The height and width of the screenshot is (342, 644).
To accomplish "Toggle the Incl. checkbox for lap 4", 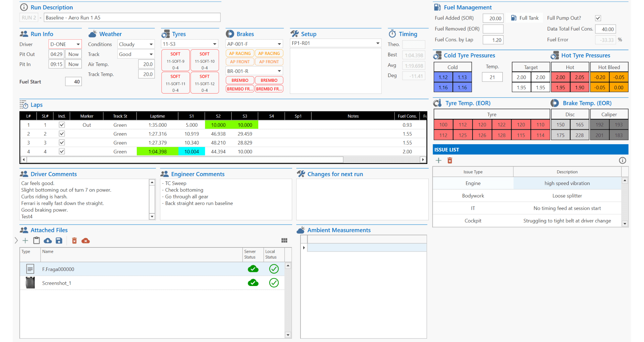I will pyautogui.click(x=62, y=151).
